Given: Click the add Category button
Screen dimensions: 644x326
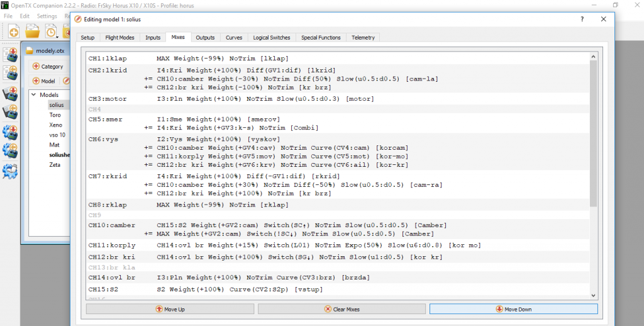Looking at the screenshot, I should 48,66.
